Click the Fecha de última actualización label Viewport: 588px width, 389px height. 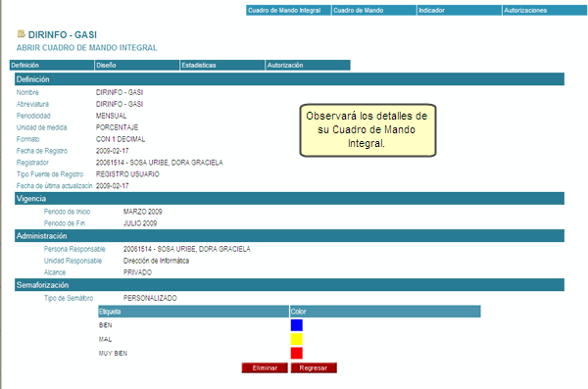pos(54,186)
